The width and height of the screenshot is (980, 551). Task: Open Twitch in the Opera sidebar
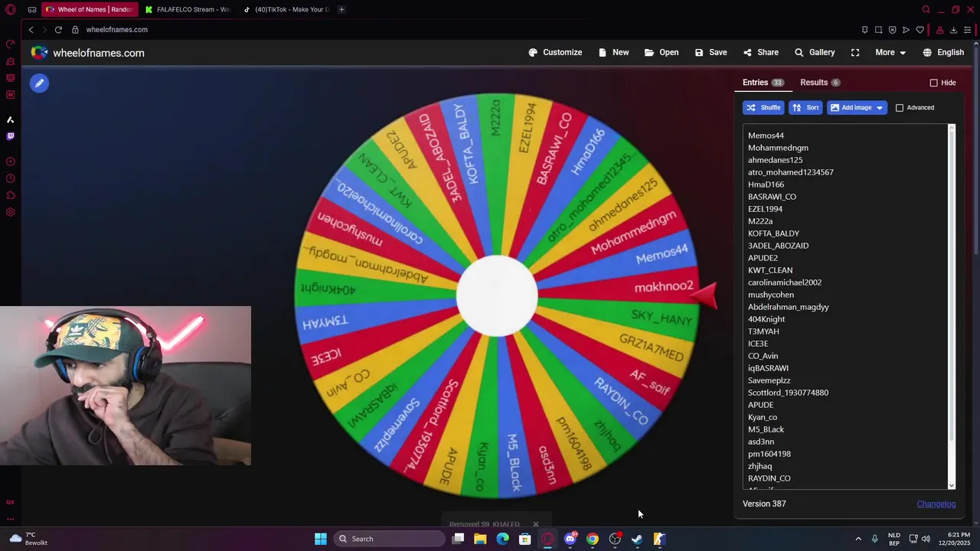11,136
